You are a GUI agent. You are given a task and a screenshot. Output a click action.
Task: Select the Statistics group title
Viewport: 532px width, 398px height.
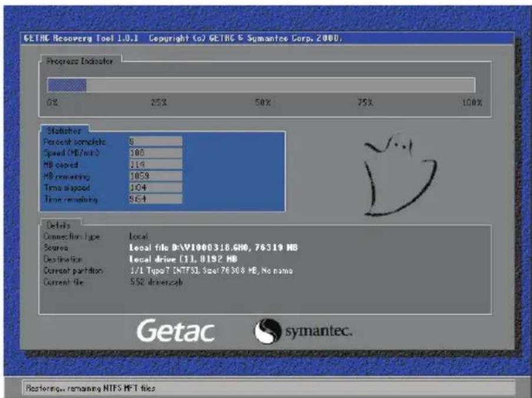[64, 131]
